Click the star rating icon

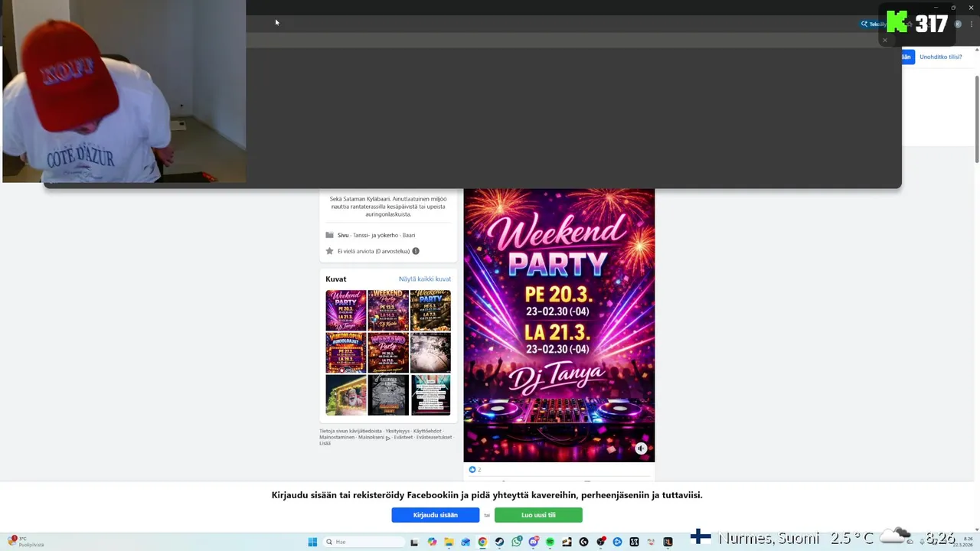click(329, 251)
